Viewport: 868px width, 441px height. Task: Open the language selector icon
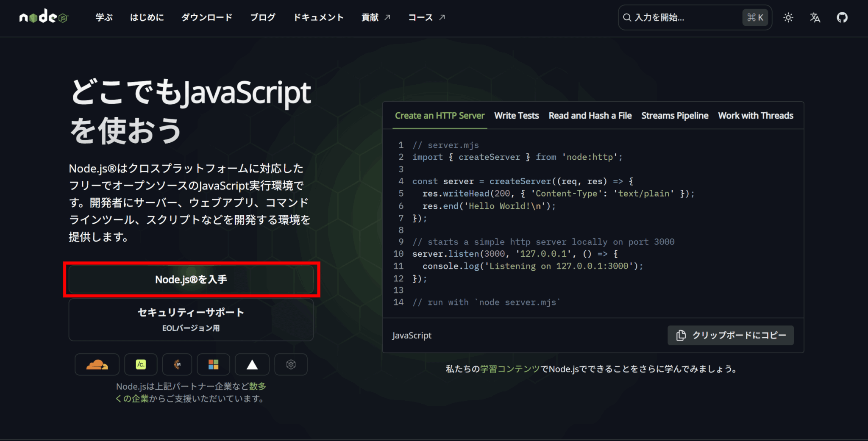click(815, 17)
